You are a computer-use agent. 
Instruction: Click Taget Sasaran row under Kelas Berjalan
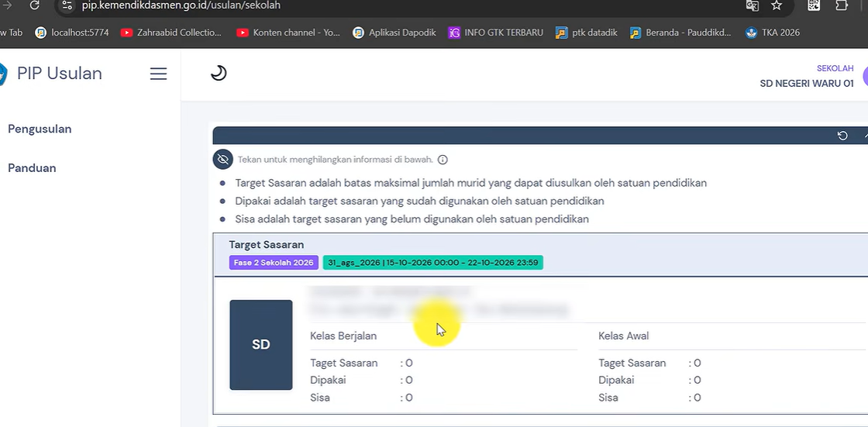point(361,363)
